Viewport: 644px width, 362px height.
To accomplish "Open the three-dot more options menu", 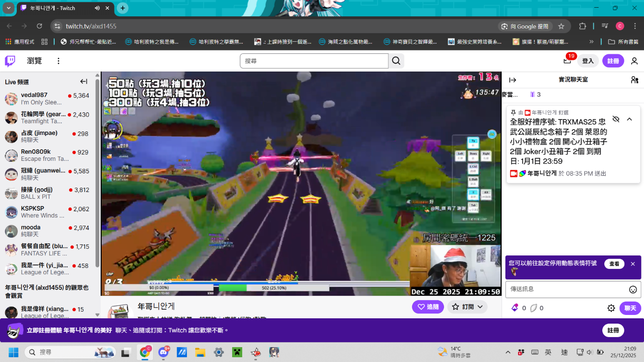I will coord(59,61).
